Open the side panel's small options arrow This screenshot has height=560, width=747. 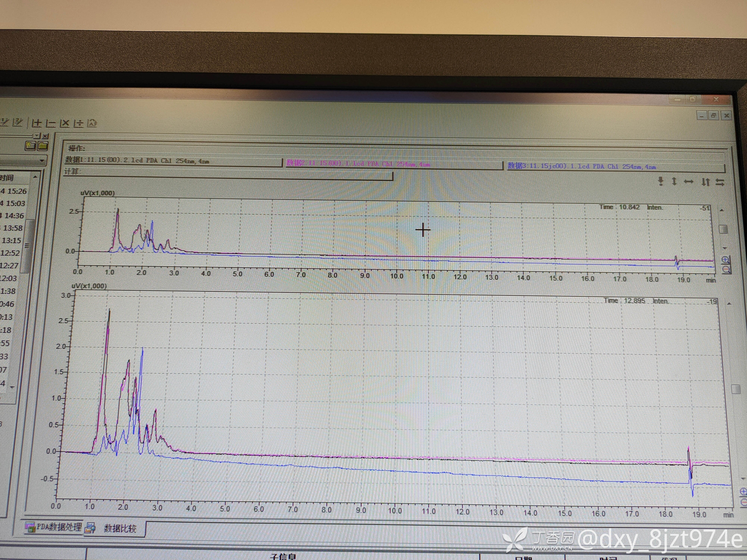point(37,136)
